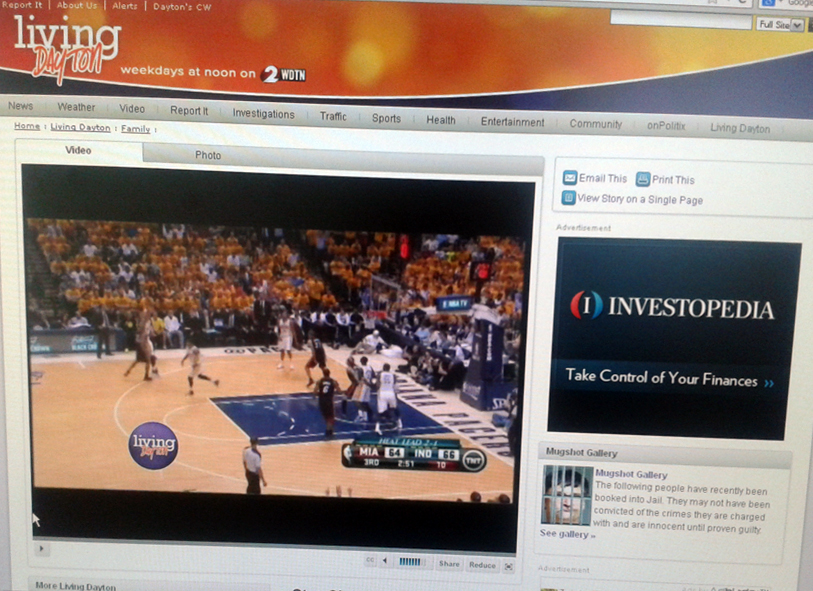
Task: Click the rewind arrow in the player controls
Action: click(x=385, y=562)
